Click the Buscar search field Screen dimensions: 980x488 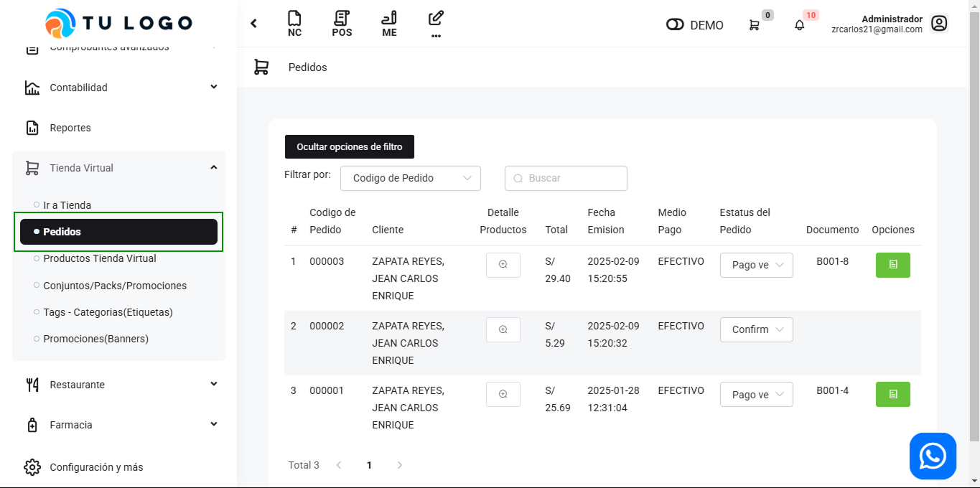(566, 178)
